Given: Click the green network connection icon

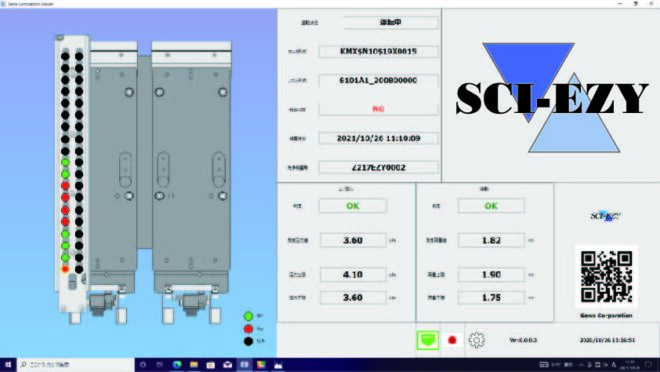Looking at the screenshot, I should pos(428,340).
